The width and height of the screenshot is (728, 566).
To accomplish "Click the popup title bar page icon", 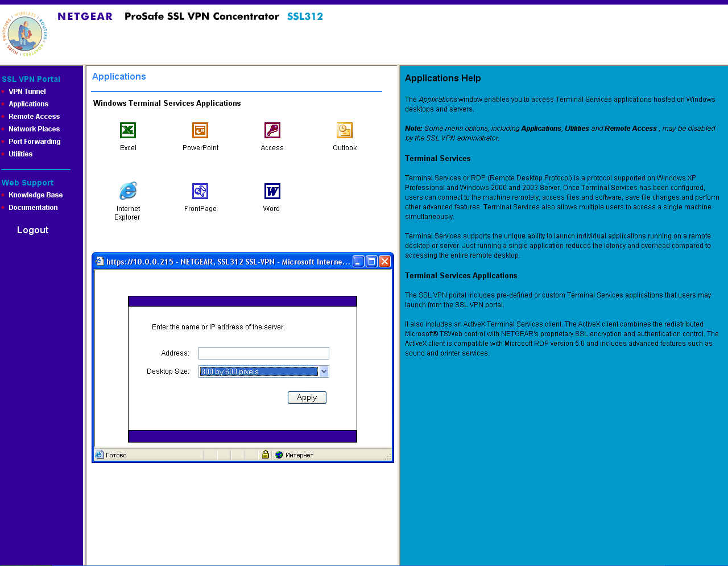I will tap(100, 262).
